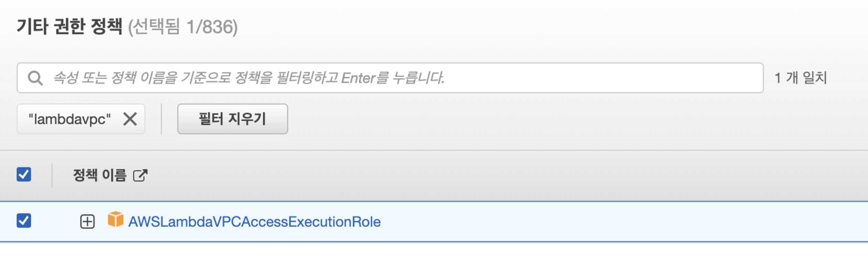Click the external link icon beside 정책 이름
This screenshot has height=256, width=868.
(x=140, y=175)
